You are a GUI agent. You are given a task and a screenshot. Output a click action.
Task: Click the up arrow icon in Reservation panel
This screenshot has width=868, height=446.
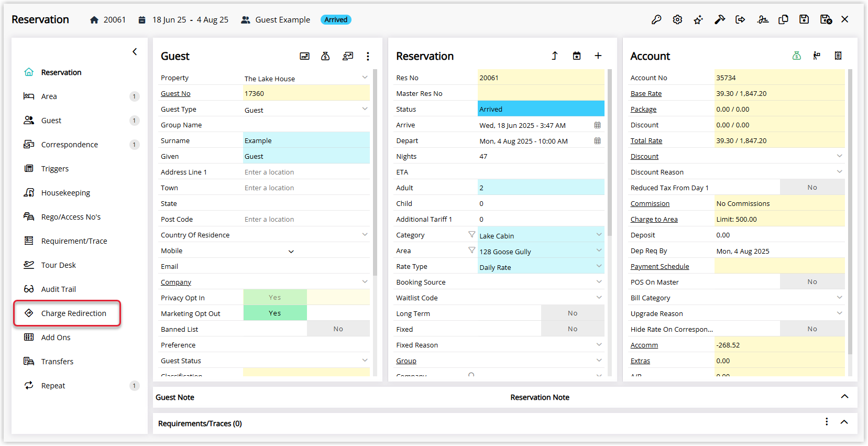point(555,56)
